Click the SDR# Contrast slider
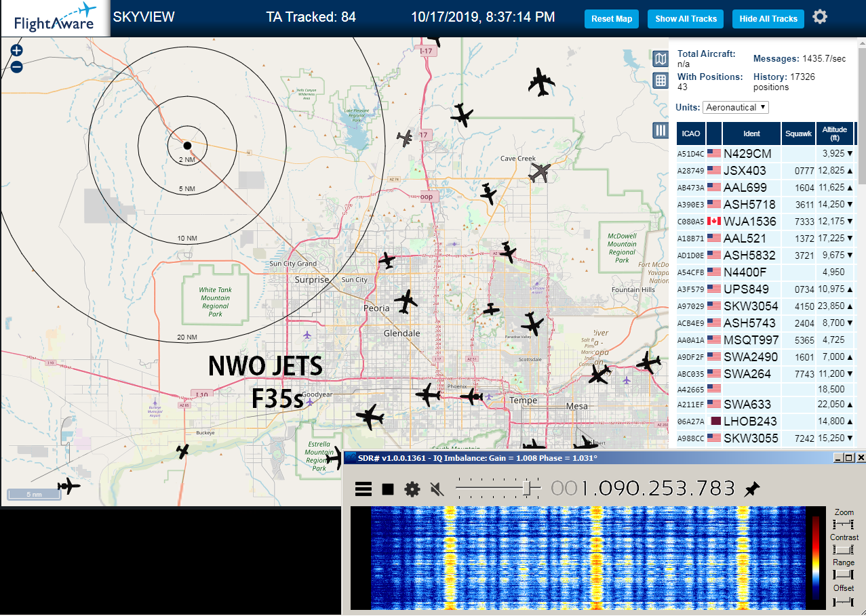This screenshot has width=866, height=616. tap(843, 550)
